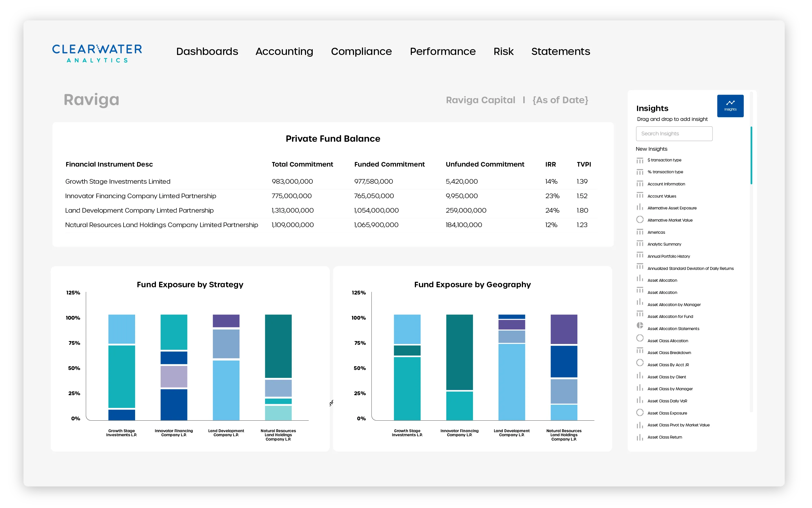Click the Search Insights input field
The image size is (812, 508).
click(x=674, y=134)
